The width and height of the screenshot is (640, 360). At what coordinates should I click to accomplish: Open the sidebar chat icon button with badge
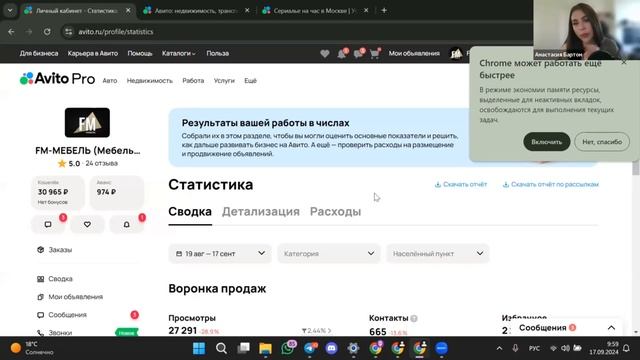point(48,224)
